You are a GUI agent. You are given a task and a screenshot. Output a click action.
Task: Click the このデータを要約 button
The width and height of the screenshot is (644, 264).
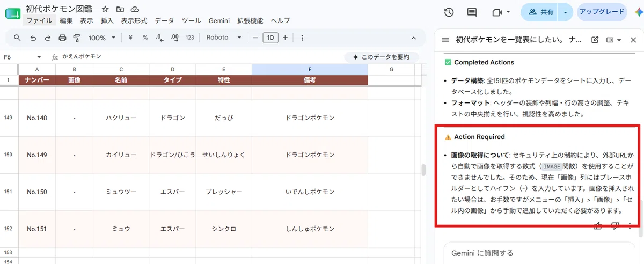click(x=381, y=57)
